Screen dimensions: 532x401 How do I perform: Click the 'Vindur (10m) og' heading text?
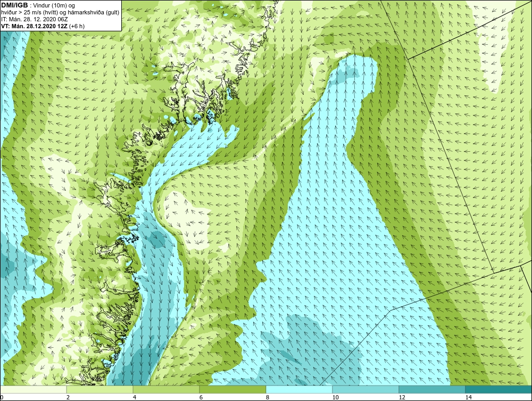(x=55, y=6)
